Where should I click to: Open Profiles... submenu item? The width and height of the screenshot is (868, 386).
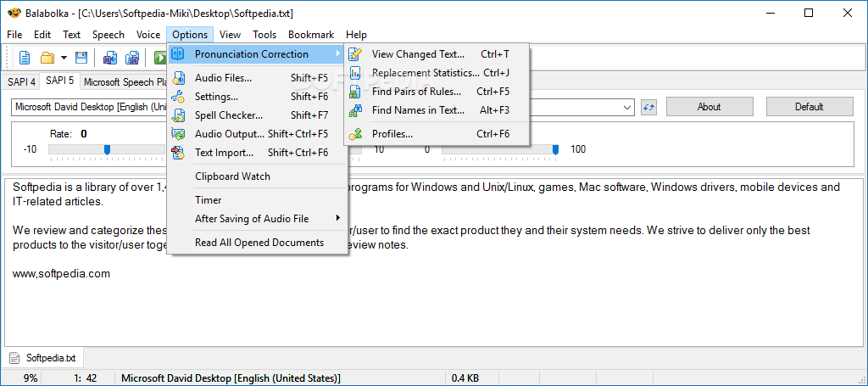[437, 134]
